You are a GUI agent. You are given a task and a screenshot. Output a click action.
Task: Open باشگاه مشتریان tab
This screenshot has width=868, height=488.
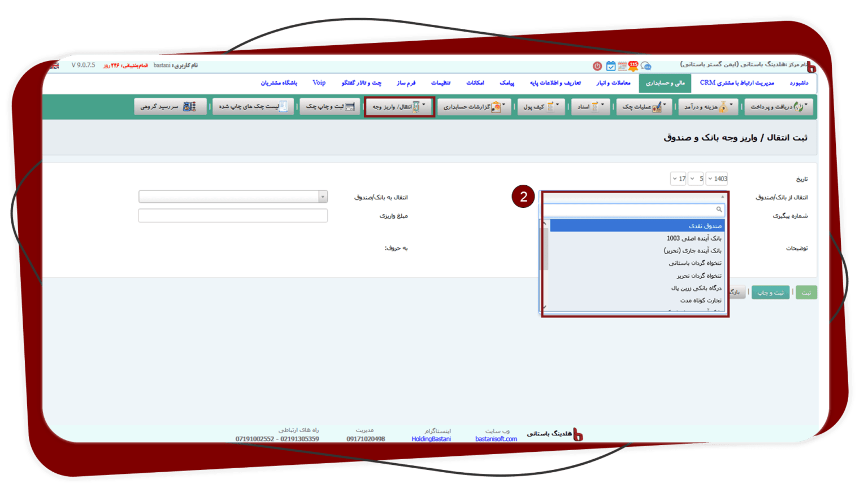pyautogui.click(x=279, y=83)
